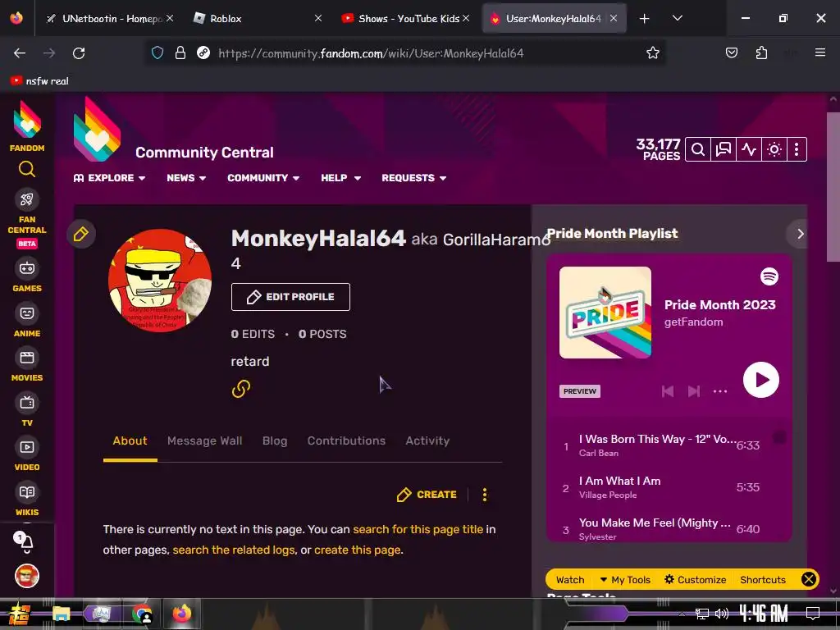The height and width of the screenshot is (630, 840).
Task: Open the Discuss speech bubbles icon
Action: coord(724,149)
